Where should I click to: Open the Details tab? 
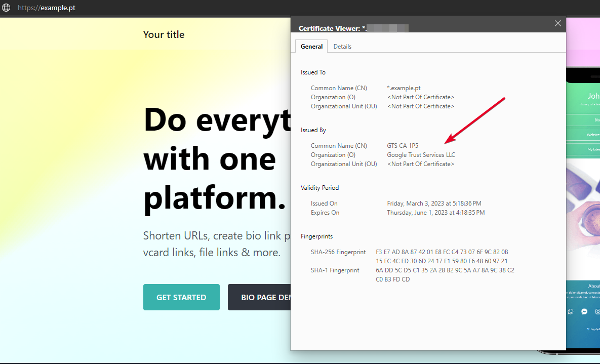point(342,46)
